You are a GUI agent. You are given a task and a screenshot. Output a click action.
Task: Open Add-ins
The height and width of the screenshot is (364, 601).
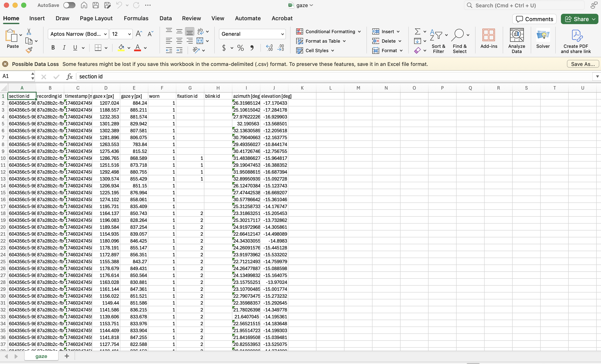point(488,39)
